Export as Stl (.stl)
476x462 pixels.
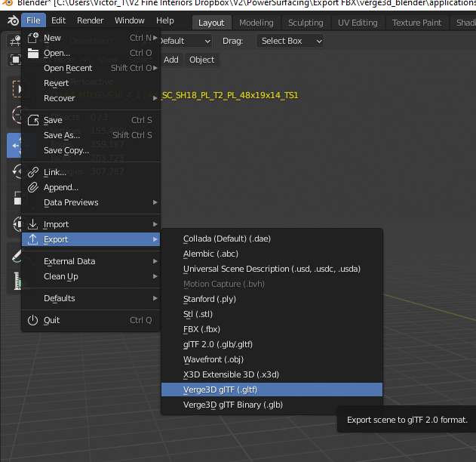[272, 314]
